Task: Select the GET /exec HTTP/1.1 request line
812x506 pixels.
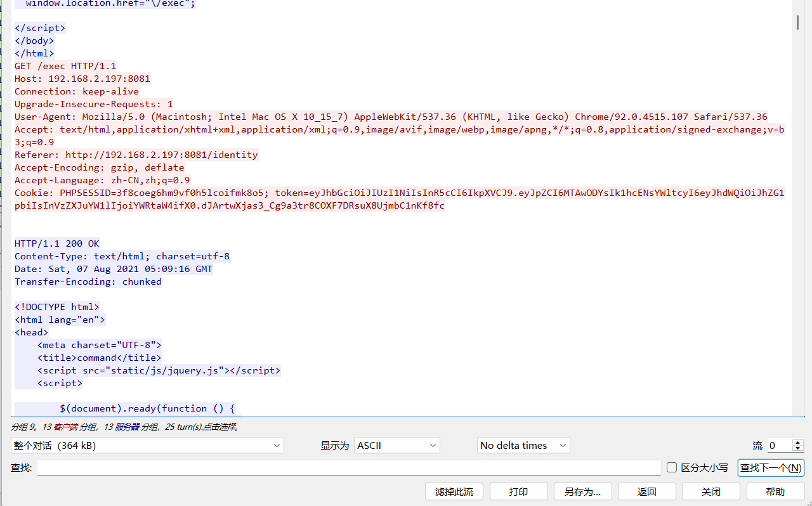Action: click(x=65, y=66)
